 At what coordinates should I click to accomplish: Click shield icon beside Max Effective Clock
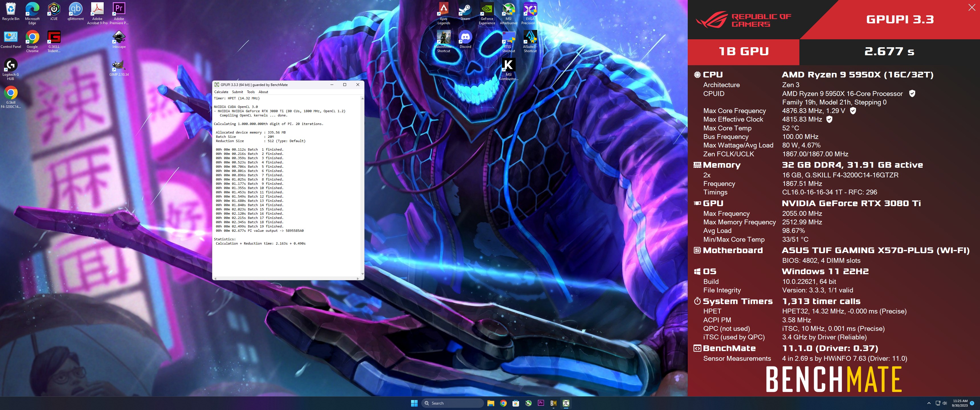(x=829, y=119)
